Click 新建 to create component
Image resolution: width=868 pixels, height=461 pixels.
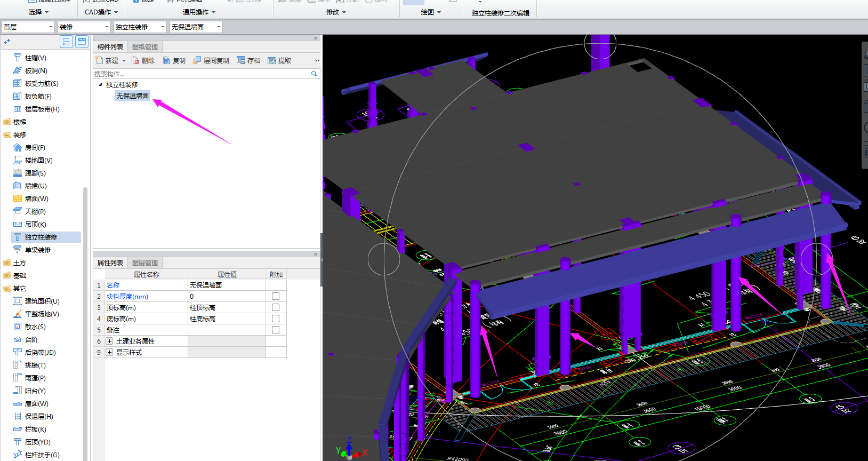coord(110,60)
